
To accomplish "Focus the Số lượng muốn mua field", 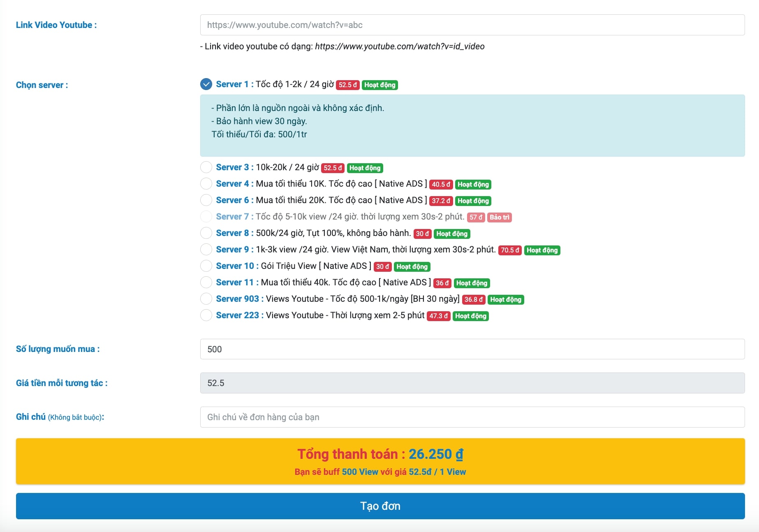I will pyautogui.click(x=472, y=349).
